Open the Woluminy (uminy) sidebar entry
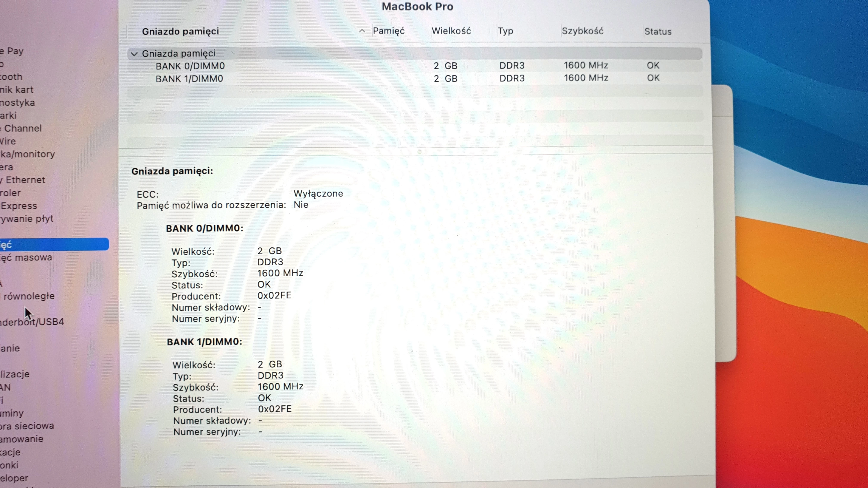The height and width of the screenshot is (488, 868). [x=12, y=413]
